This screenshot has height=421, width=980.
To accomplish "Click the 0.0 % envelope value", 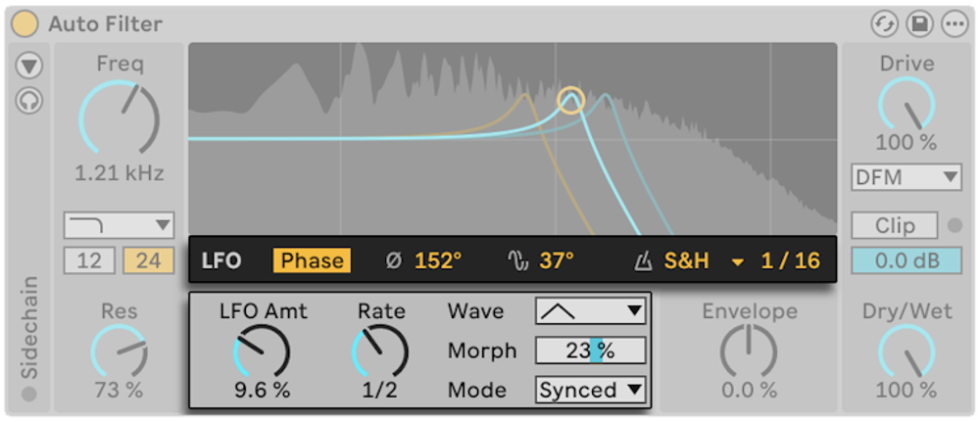I will pos(750,391).
